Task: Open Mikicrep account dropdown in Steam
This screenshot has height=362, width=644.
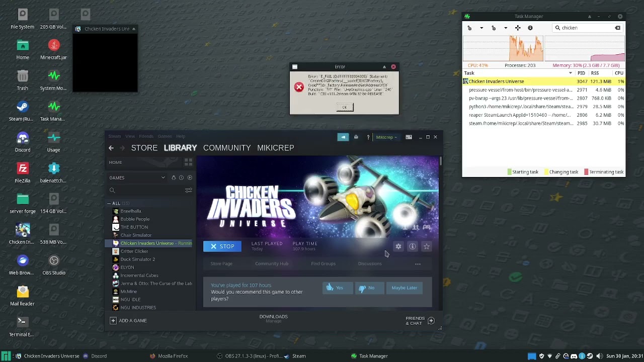Action: 387,137
